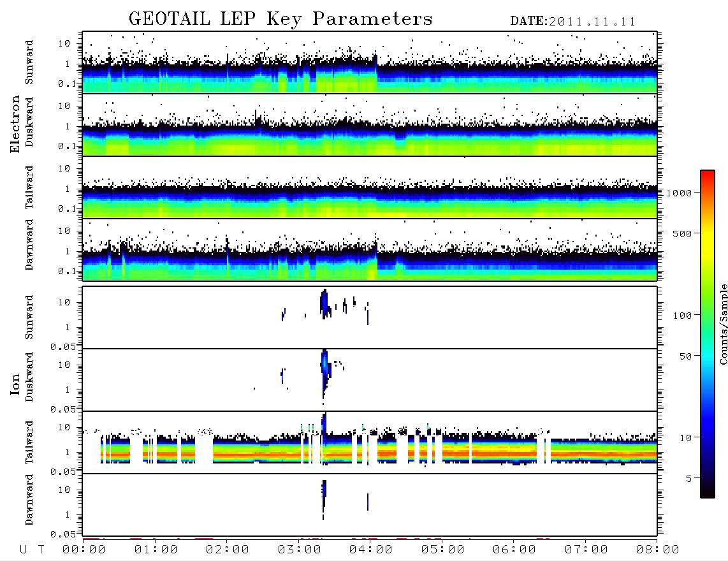
Task: Click the 0.1 tick on Electron Dawnward axis
Action: [x=68, y=271]
